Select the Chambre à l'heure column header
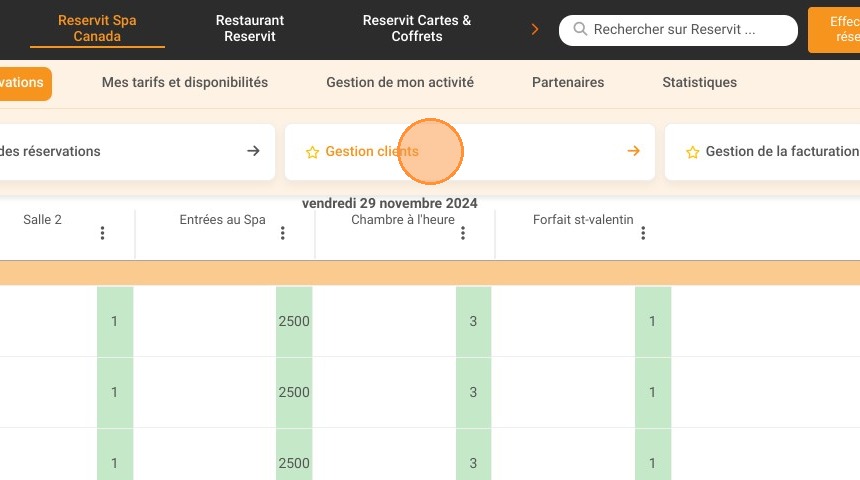Viewport: 860px width, 480px height. click(x=403, y=219)
